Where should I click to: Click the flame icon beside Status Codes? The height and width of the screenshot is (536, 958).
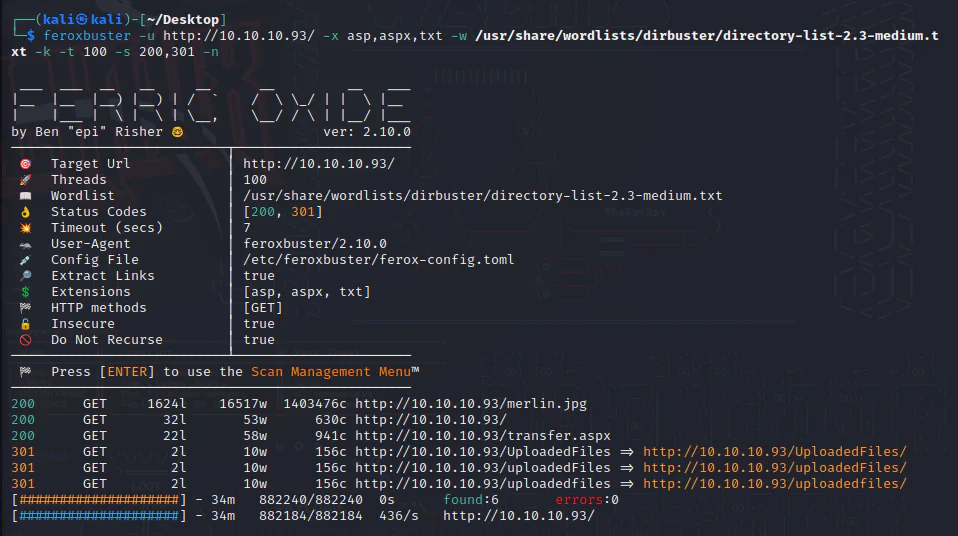[x=25, y=211]
